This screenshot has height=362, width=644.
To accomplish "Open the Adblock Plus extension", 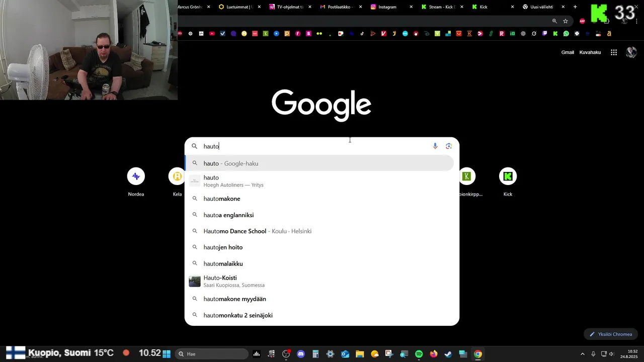I will pyautogui.click(x=582, y=21).
